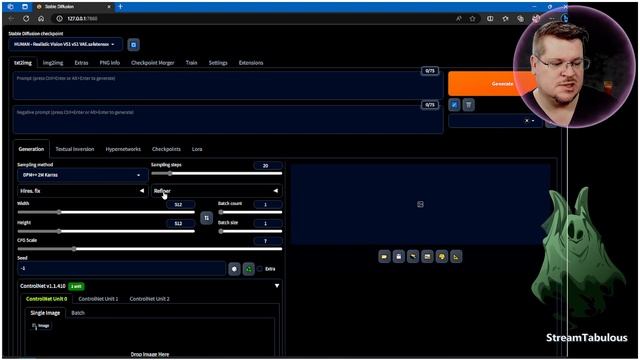Click the Batch size slider

point(250,231)
